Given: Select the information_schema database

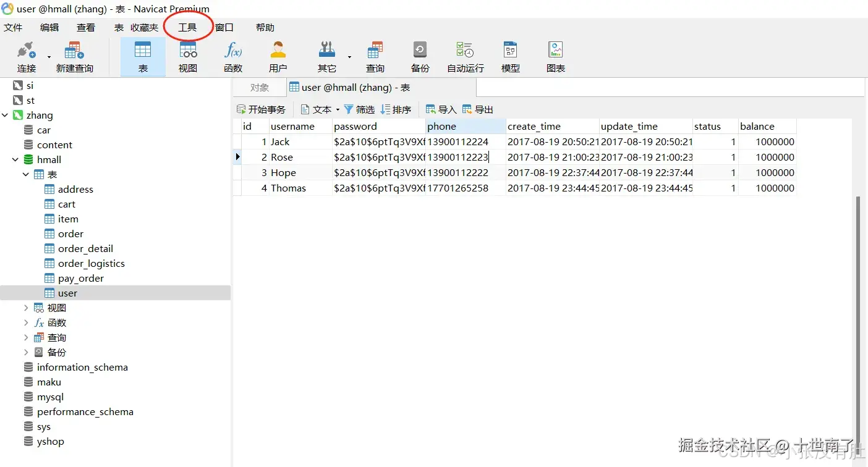Looking at the screenshot, I should point(82,367).
